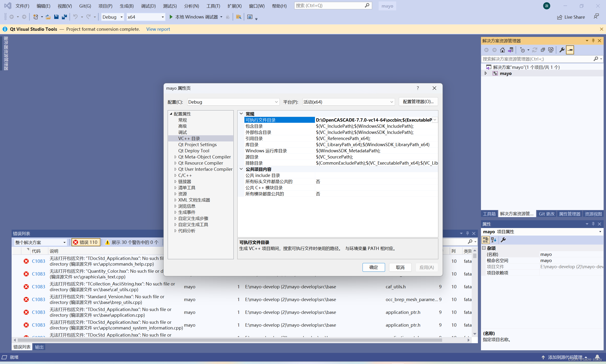Screen dimensions: 606x364
Task: Open the configuration Debug dropdown in dialog
Action: (x=233, y=102)
